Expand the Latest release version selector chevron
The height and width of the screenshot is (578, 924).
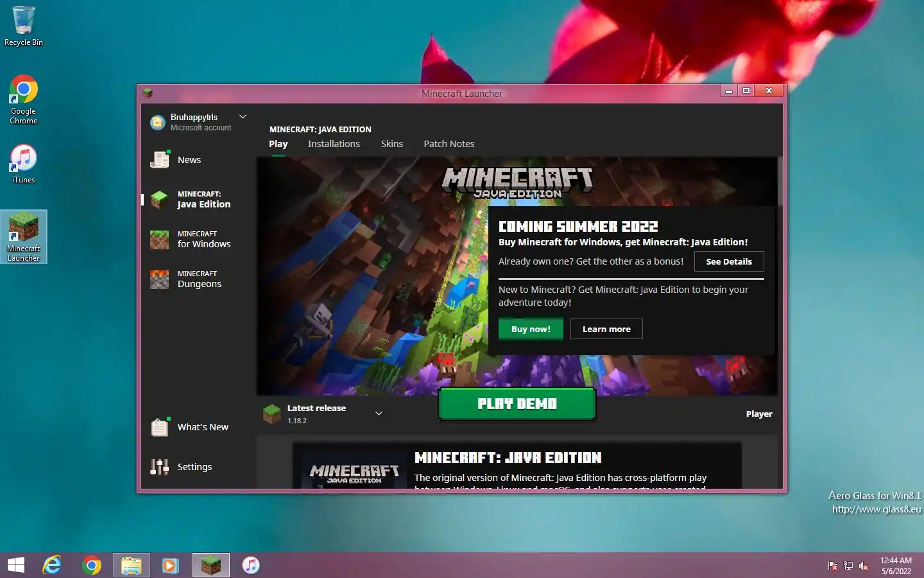tap(379, 414)
